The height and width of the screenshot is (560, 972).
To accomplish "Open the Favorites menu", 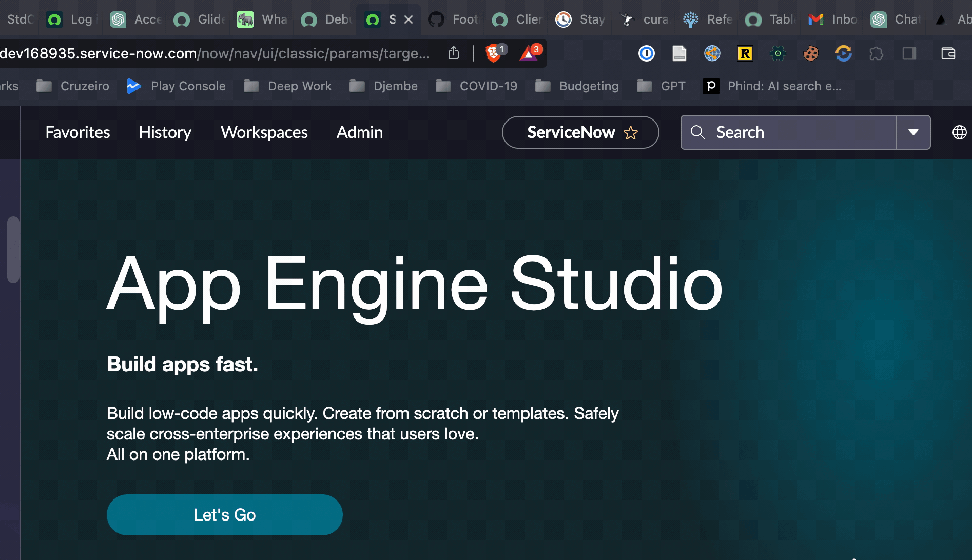I will (x=77, y=132).
